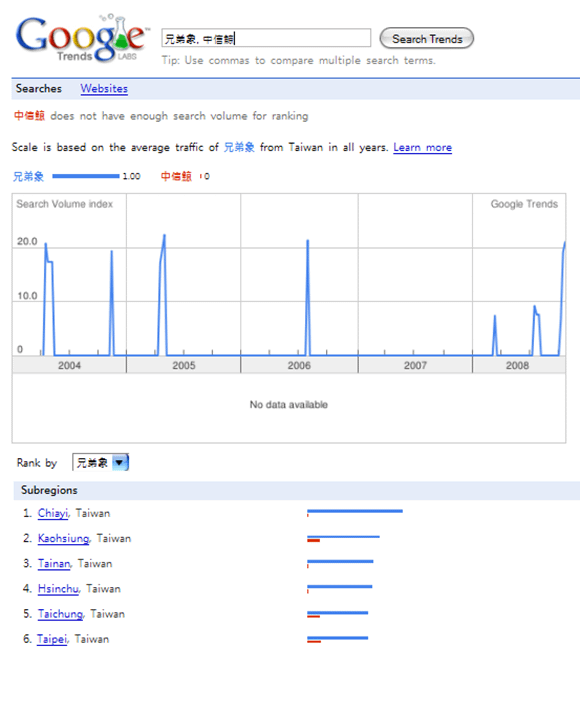
Task: Click the 2005 year label on chart
Action: tap(184, 366)
